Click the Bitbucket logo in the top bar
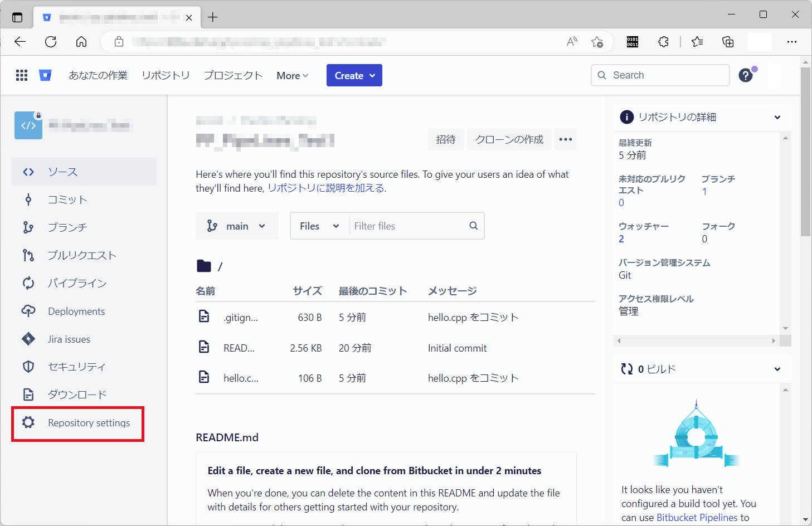 (x=46, y=75)
